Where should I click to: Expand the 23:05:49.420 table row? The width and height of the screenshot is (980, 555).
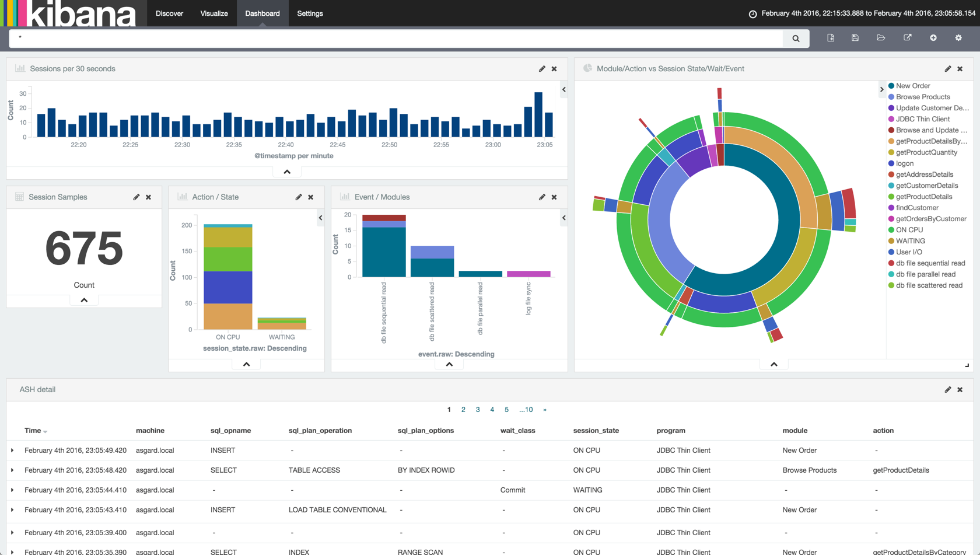coord(12,451)
